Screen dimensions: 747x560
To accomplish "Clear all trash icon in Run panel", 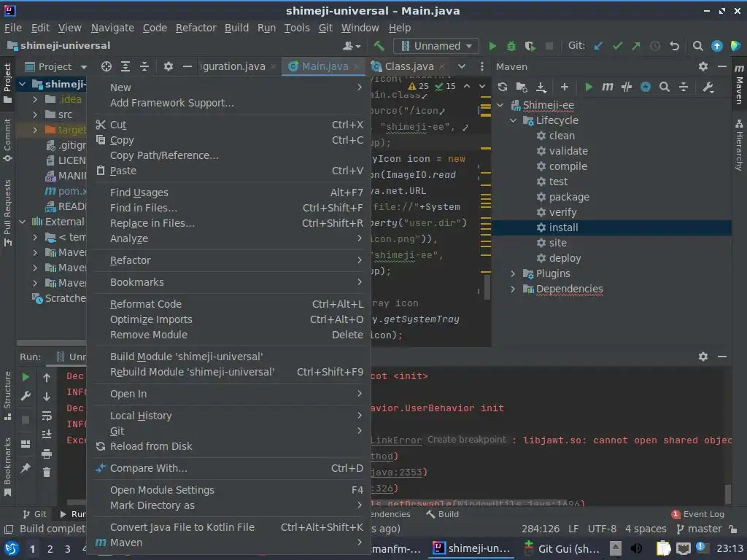I will (46, 472).
